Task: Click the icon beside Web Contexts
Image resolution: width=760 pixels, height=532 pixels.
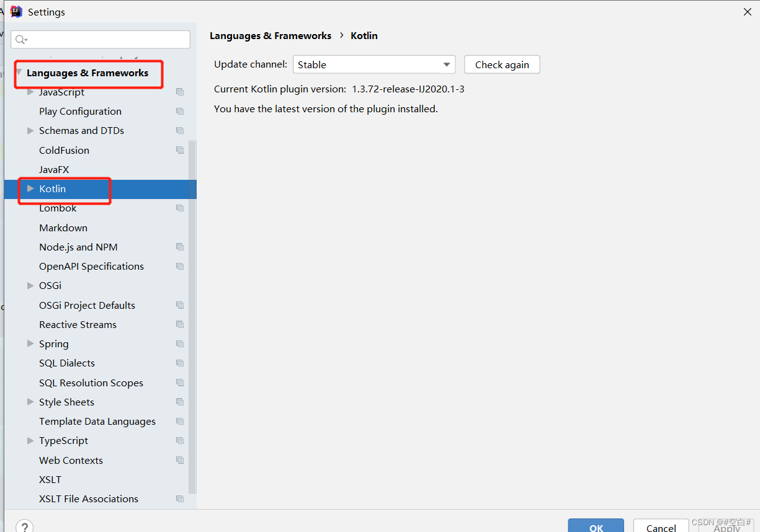Action: click(x=179, y=460)
